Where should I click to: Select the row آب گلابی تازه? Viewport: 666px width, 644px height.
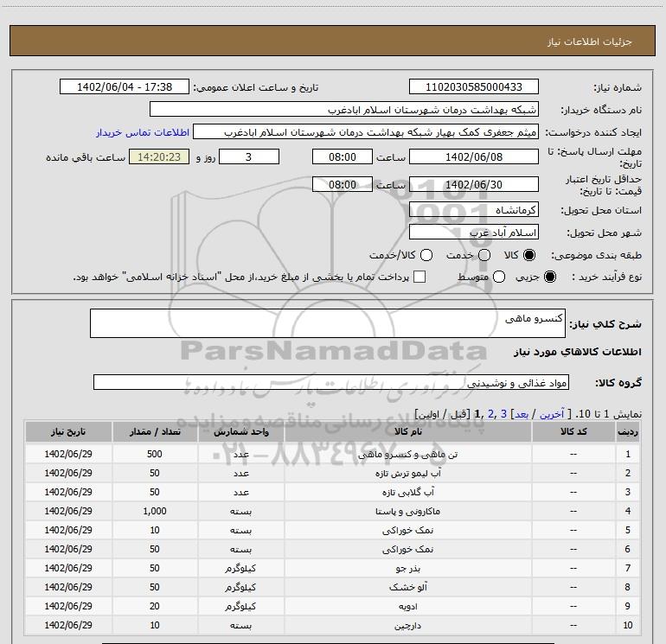point(332,492)
